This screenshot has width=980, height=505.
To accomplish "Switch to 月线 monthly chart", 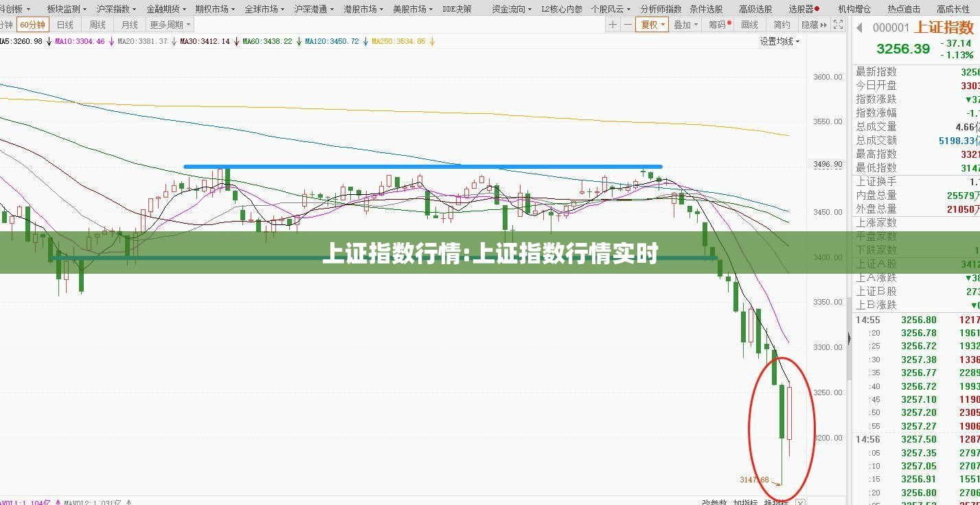I will click(x=129, y=25).
